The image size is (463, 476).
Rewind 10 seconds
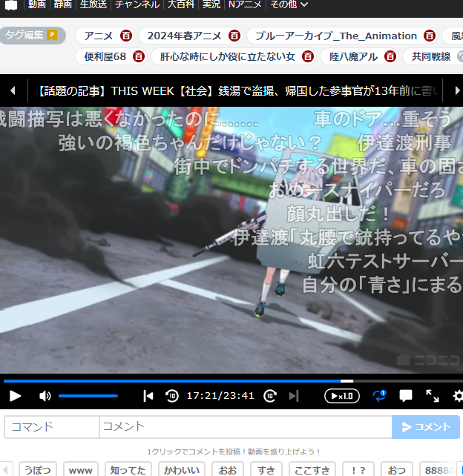tap(172, 396)
